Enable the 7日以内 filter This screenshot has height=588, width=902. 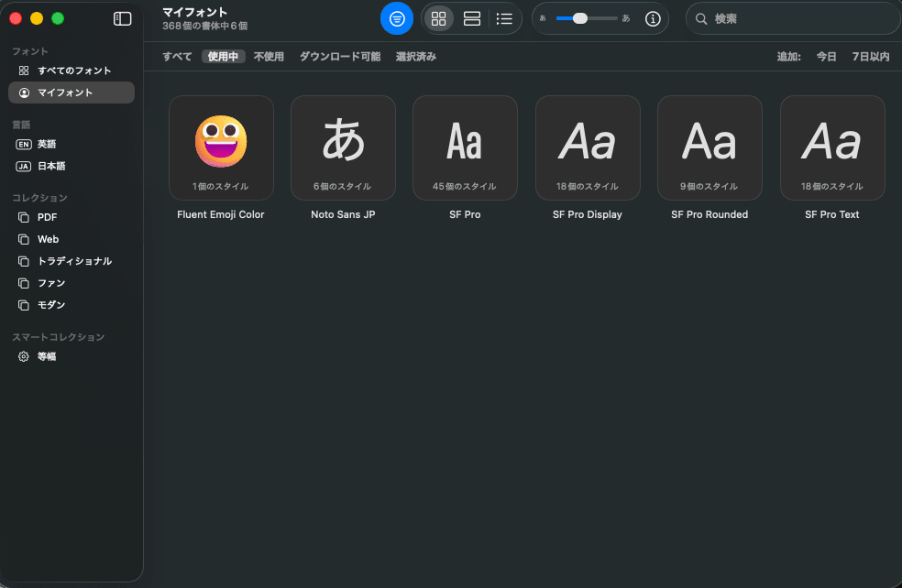pos(871,56)
